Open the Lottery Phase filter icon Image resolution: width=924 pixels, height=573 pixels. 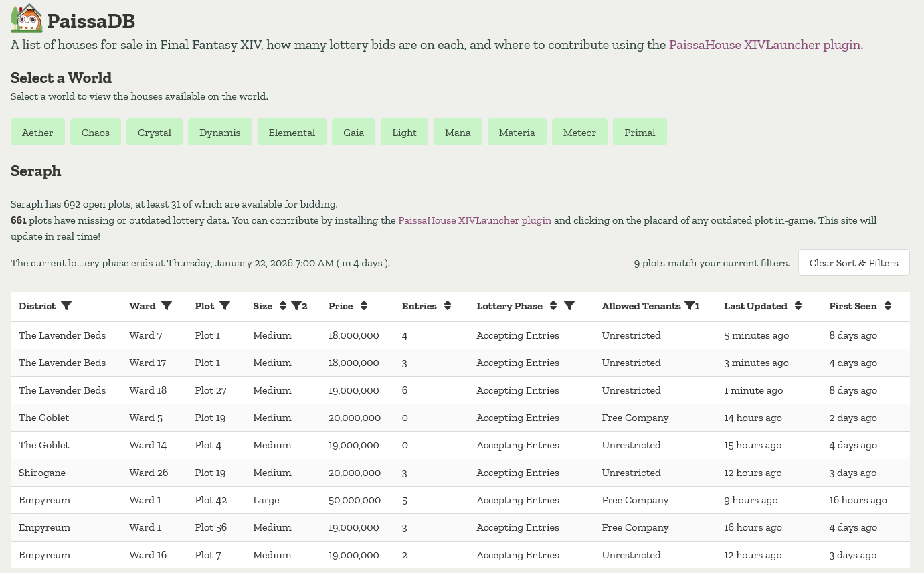coord(569,306)
